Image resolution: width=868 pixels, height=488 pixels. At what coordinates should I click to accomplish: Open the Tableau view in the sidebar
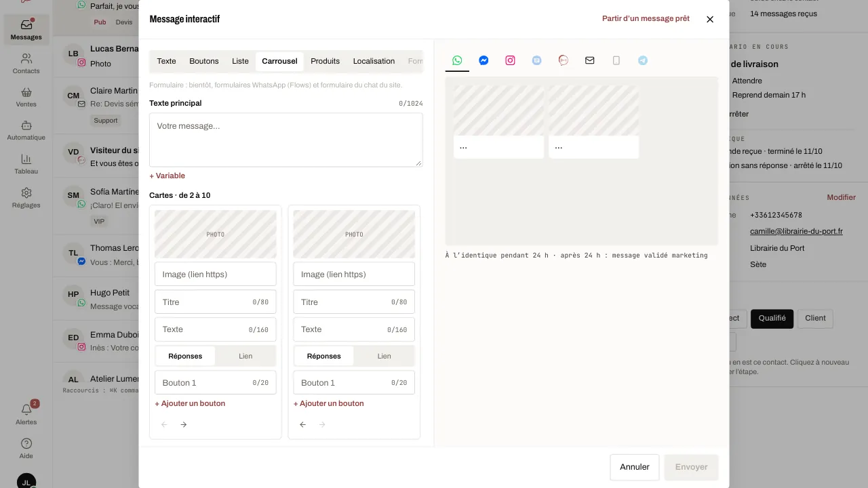pos(26,164)
